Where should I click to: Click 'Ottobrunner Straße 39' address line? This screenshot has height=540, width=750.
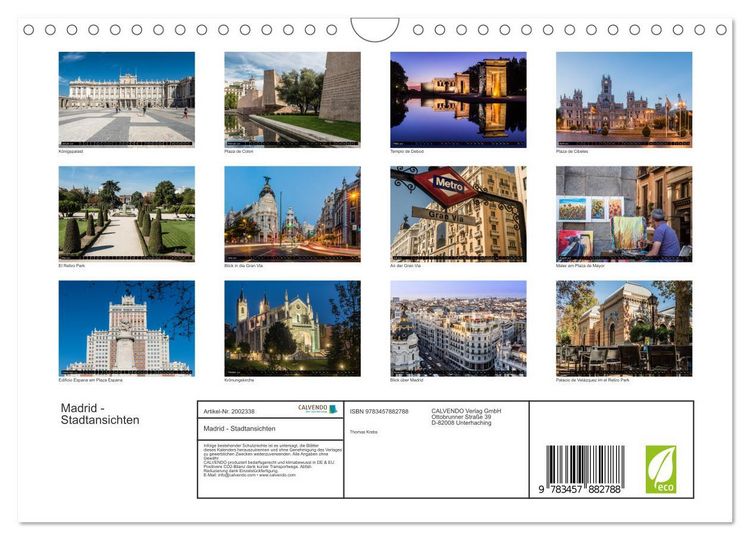(x=461, y=417)
